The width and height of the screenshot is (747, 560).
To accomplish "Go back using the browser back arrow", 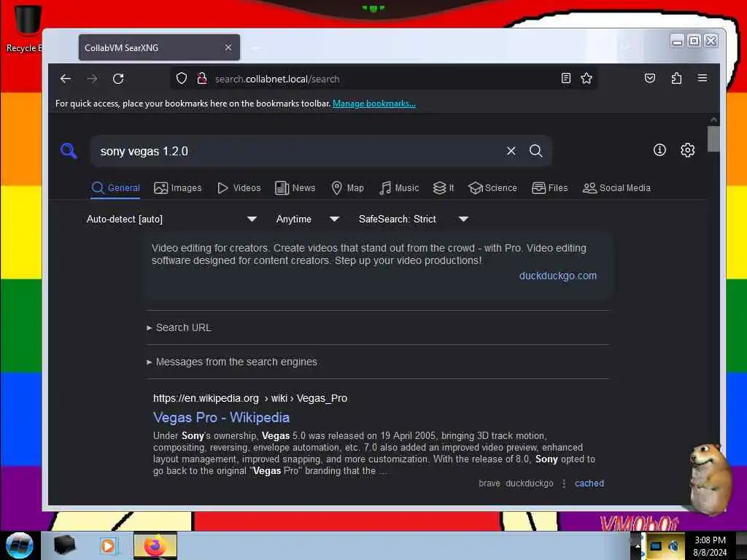I will pos(66,79).
